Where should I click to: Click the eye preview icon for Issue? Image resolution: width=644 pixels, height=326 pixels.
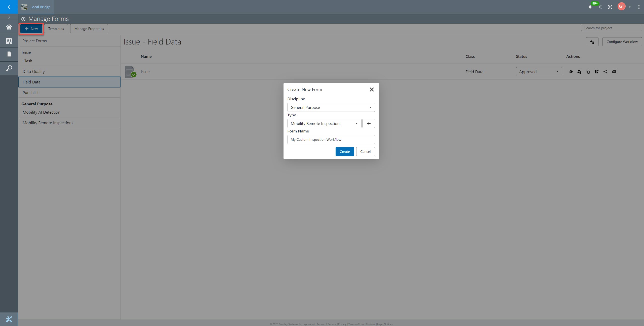[571, 72]
